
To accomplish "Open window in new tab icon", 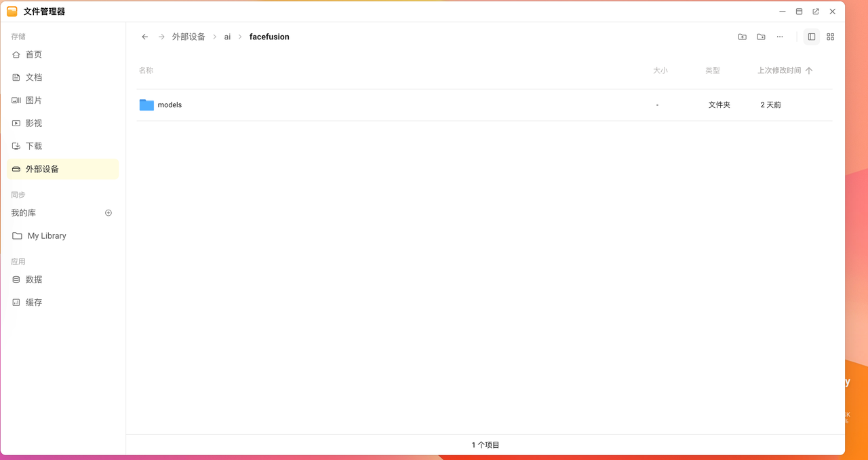I will [x=816, y=12].
